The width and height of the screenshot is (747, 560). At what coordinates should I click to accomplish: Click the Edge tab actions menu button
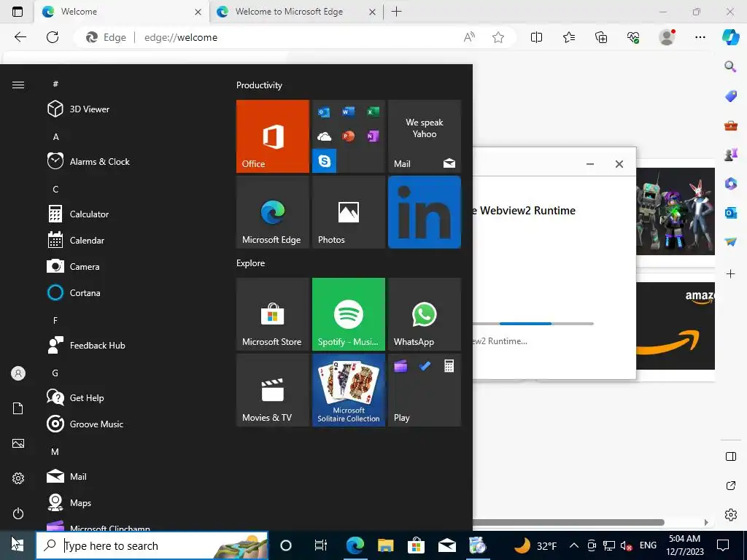click(18, 12)
